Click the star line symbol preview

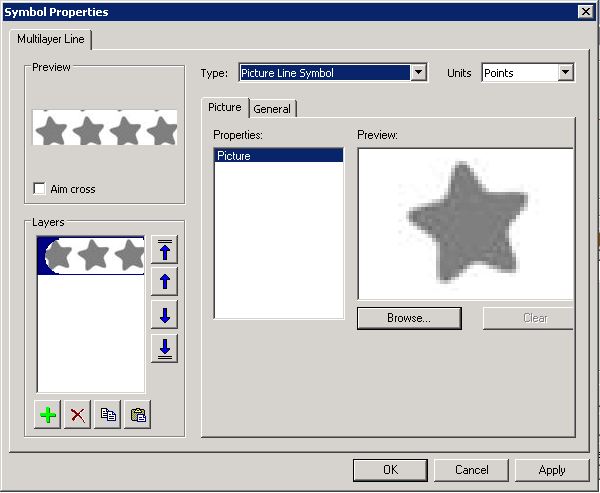[x=104, y=127]
